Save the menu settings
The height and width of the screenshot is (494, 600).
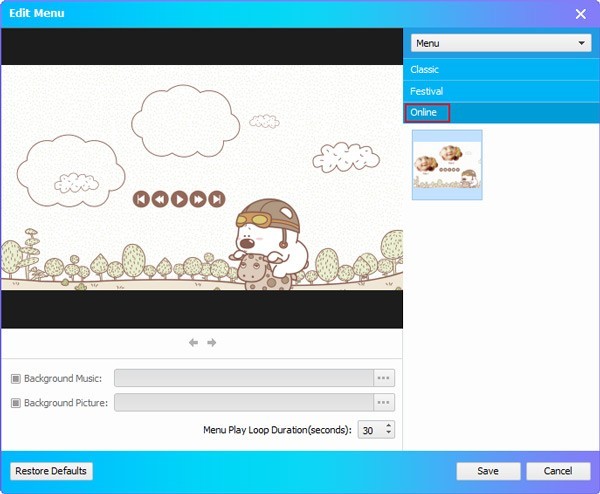tap(488, 471)
